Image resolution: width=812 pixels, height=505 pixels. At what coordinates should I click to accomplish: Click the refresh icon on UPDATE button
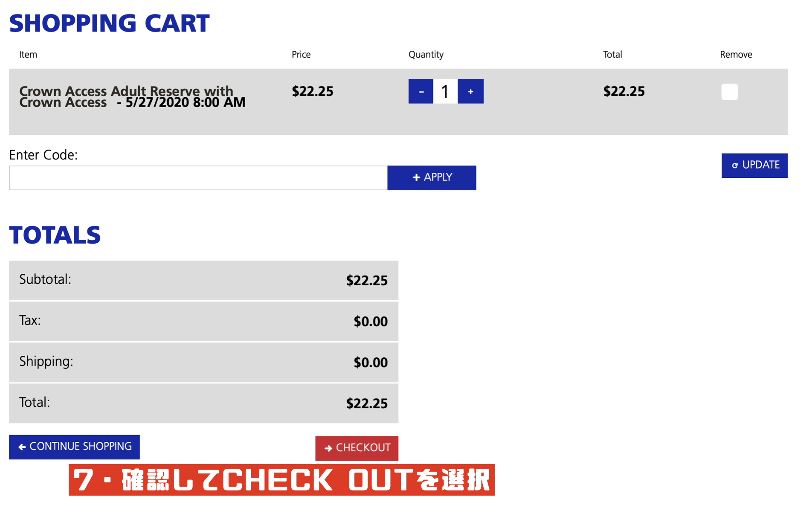(735, 165)
